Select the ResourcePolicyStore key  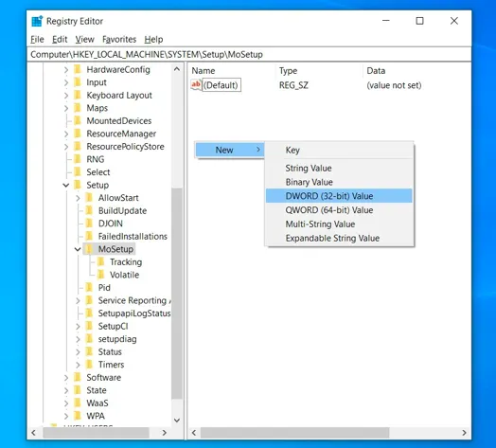point(125,147)
